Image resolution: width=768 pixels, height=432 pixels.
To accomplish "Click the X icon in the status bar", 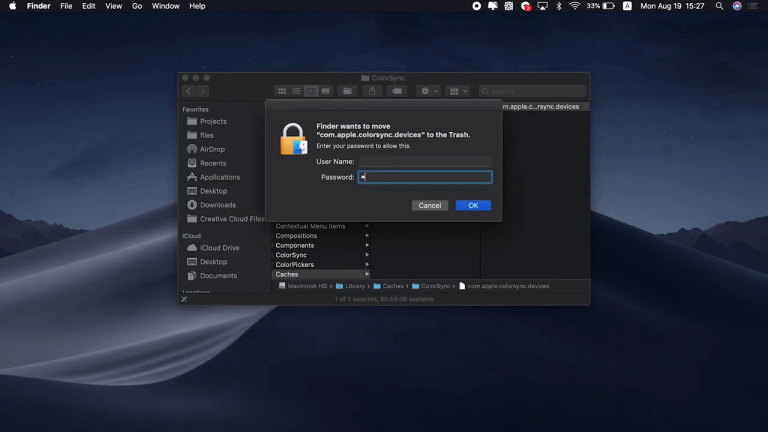I will [184, 299].
